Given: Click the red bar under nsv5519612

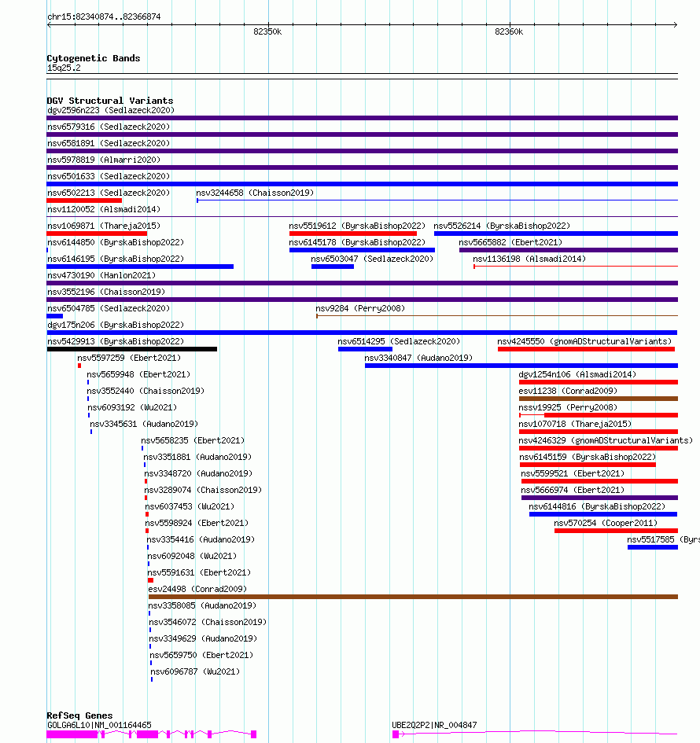Looking at the screenshot, I should (x=353, y=234).
